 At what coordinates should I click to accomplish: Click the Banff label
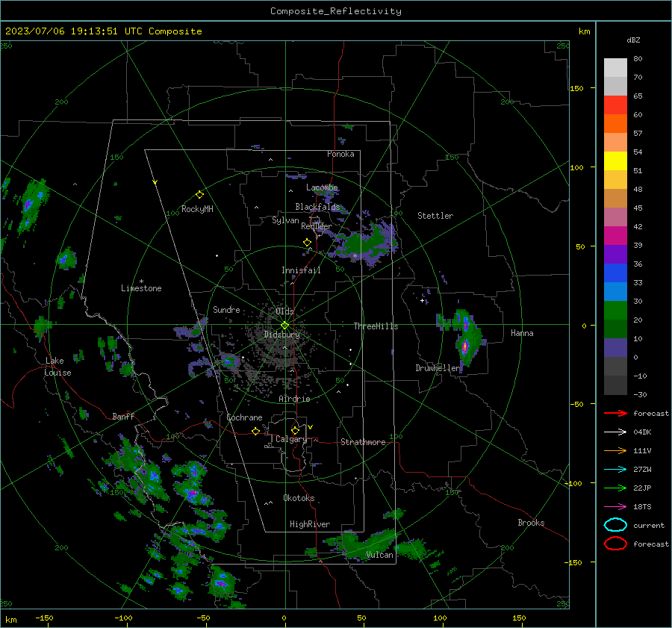click(123, 416)
